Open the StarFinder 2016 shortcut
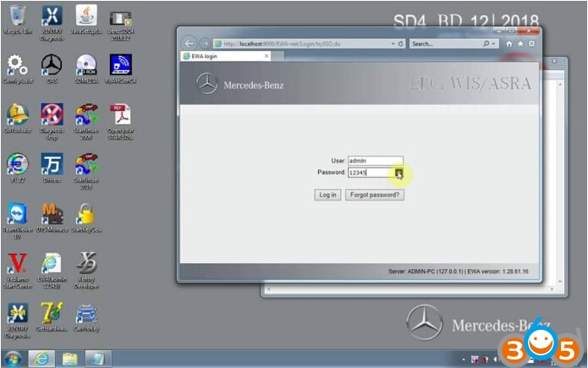Screen dimensions: 588x368 point(86,171)
